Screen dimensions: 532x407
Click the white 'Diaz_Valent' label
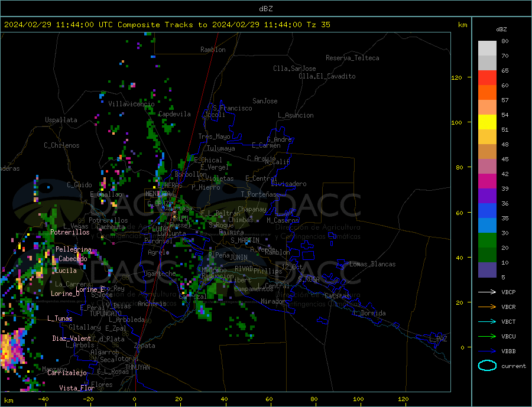(x=72, y=338)
